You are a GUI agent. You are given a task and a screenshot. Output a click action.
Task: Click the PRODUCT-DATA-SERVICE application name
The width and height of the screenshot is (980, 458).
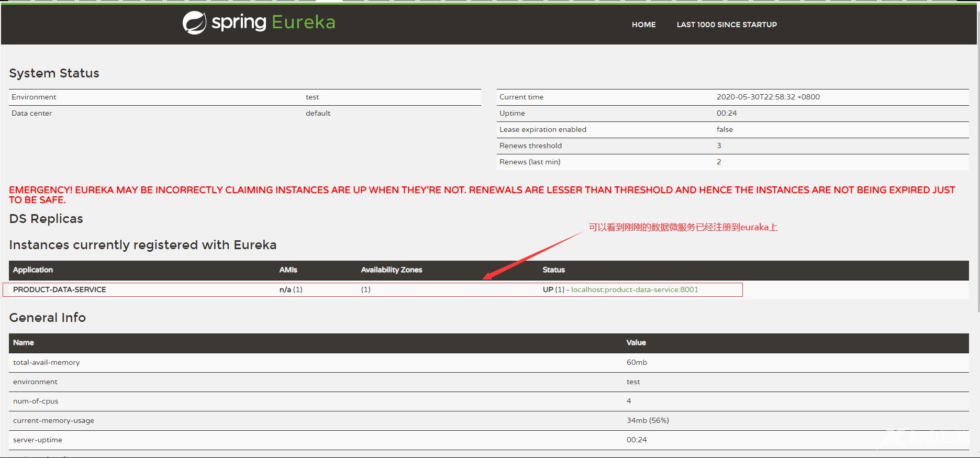60,289
